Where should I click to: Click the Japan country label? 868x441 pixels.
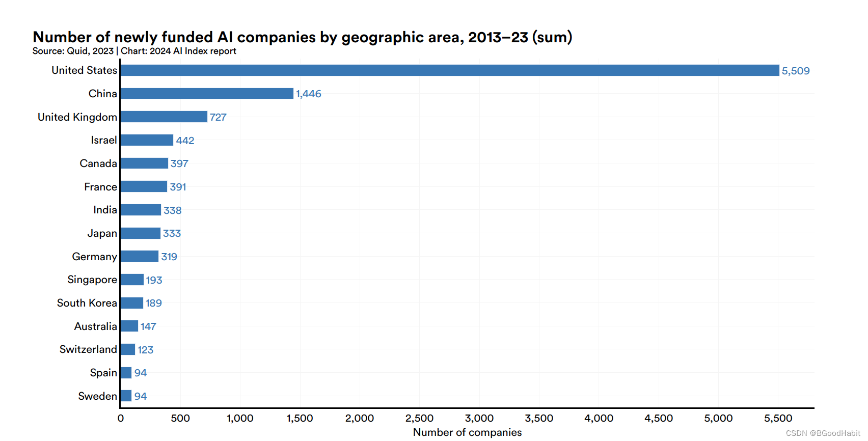pyautogui.click(x=102, y=233)
